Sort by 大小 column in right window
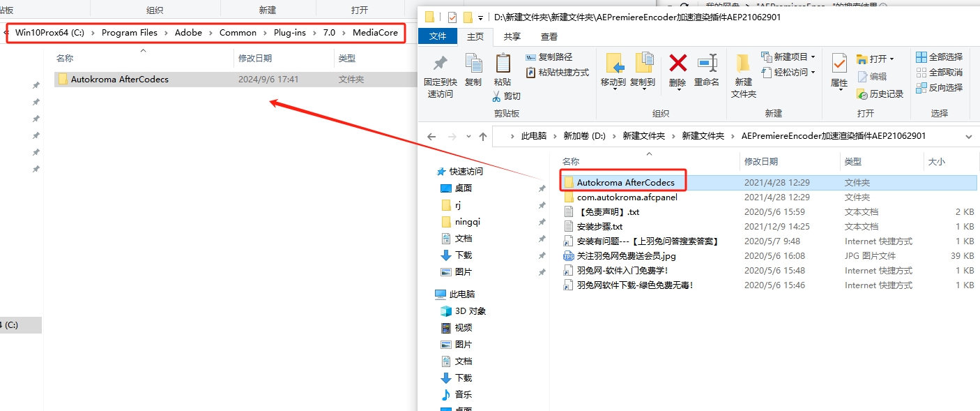The height and width of the screenshot is (411, 980). pos(951,161)
